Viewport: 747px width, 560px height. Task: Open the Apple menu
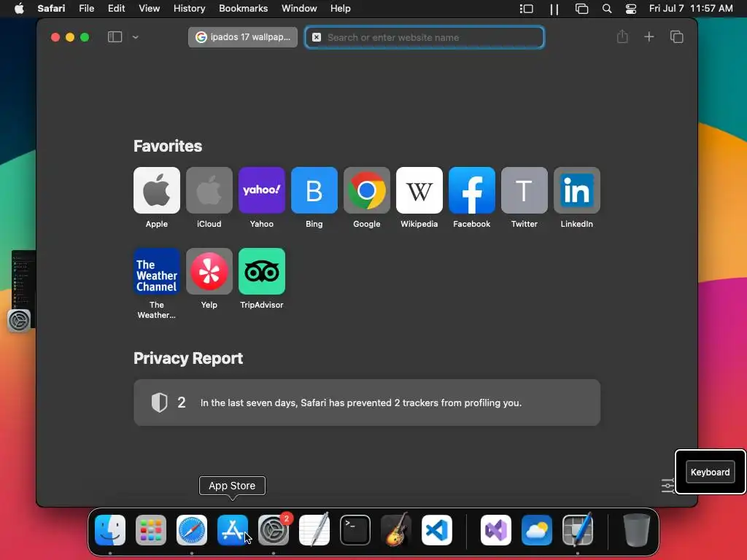tap(19, 9)
